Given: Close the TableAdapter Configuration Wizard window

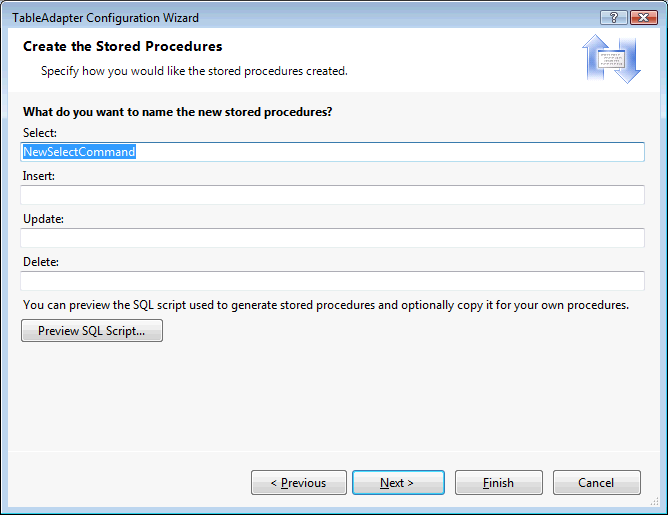Looking at the screenshot, I should (x=640, y=18).
